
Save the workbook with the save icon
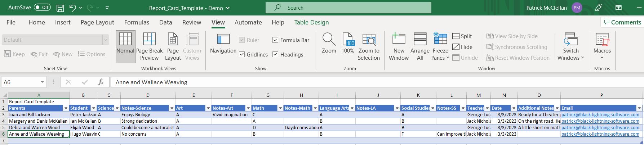pyautogui.click(x=60, y=8)
